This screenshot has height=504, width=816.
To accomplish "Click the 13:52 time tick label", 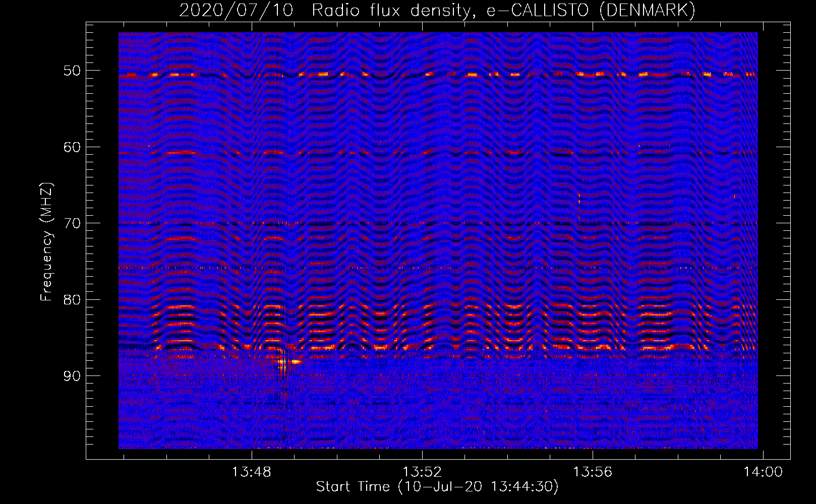I will (422, 472).
